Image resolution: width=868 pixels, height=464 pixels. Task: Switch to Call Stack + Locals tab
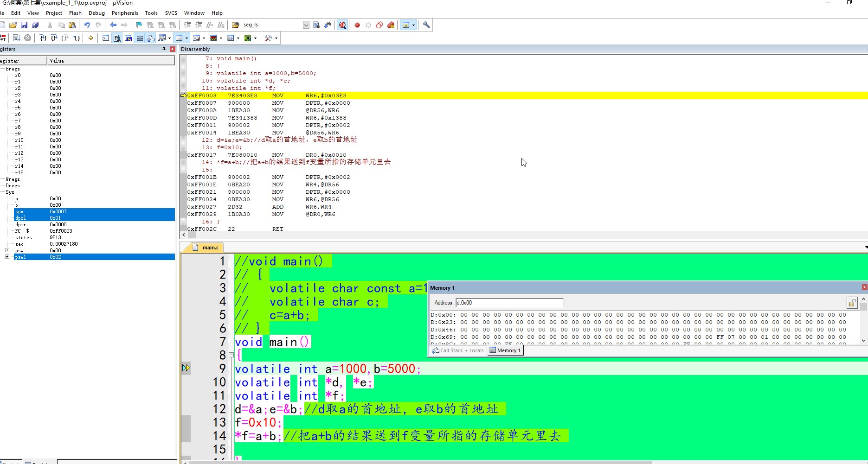458,350
